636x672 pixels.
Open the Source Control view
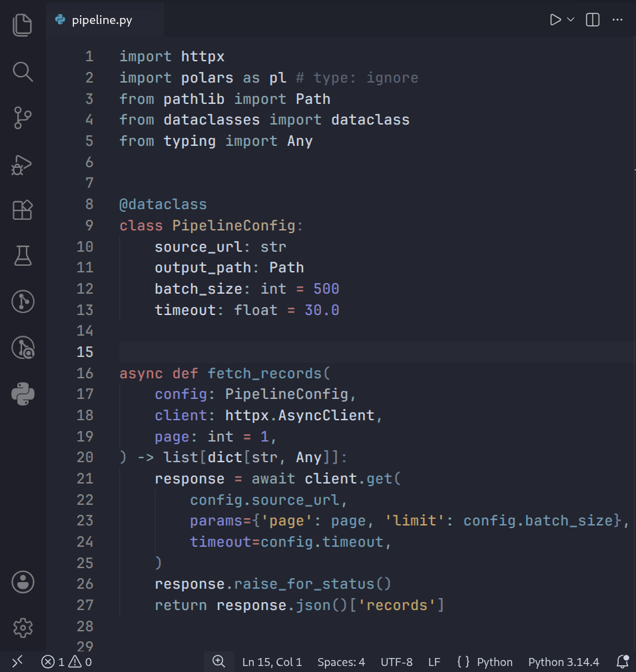click(22, 118)
